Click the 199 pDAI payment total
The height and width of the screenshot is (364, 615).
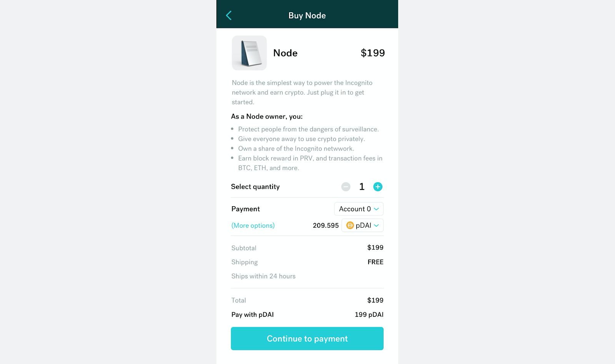(x=369, y=314)
